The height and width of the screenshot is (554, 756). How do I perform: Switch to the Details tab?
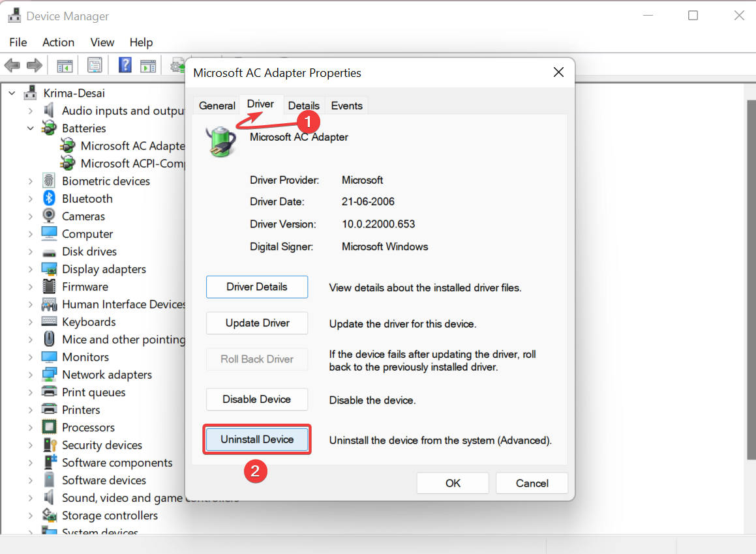point(304,106)
